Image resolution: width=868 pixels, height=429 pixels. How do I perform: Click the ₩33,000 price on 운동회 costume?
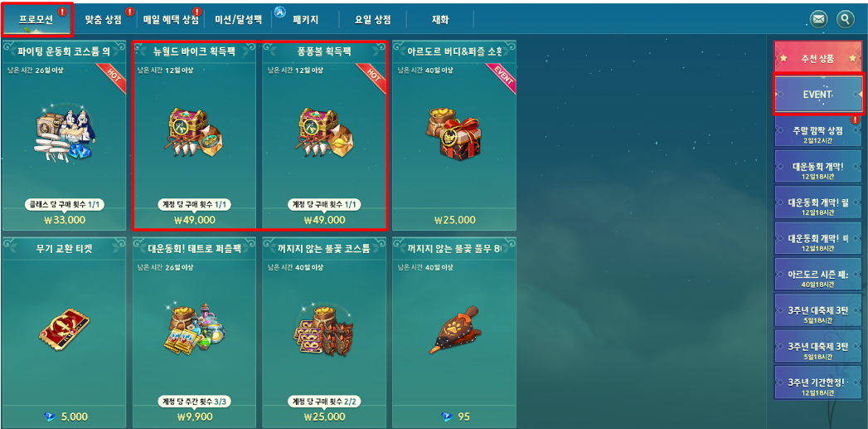point(64,220)
